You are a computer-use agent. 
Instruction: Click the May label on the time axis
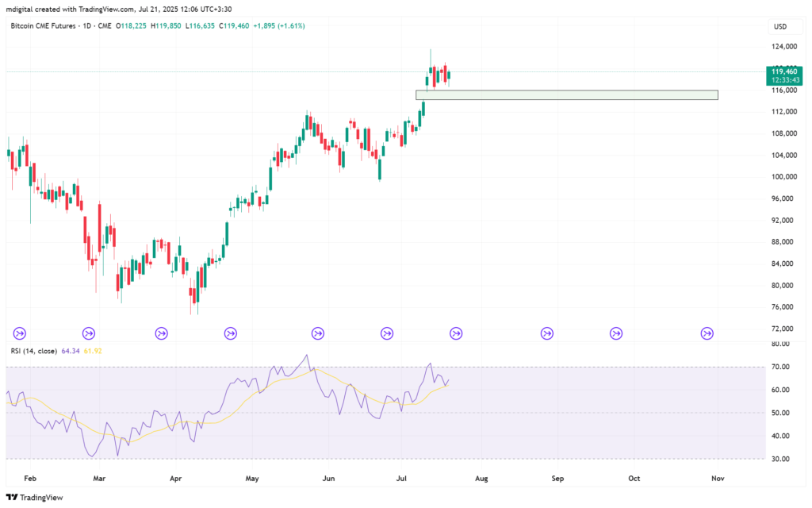[x=252, y=479]
